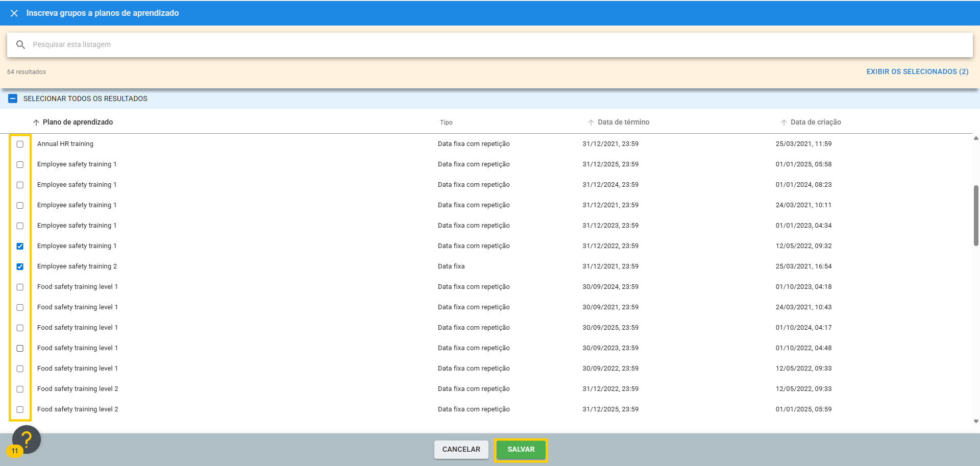The height and width of the screenshot is (466, 980).
Task: Uncheck Employee safety training 1 ending 31/12/2022
Action: pyautogui.click(x=20, y=246)
